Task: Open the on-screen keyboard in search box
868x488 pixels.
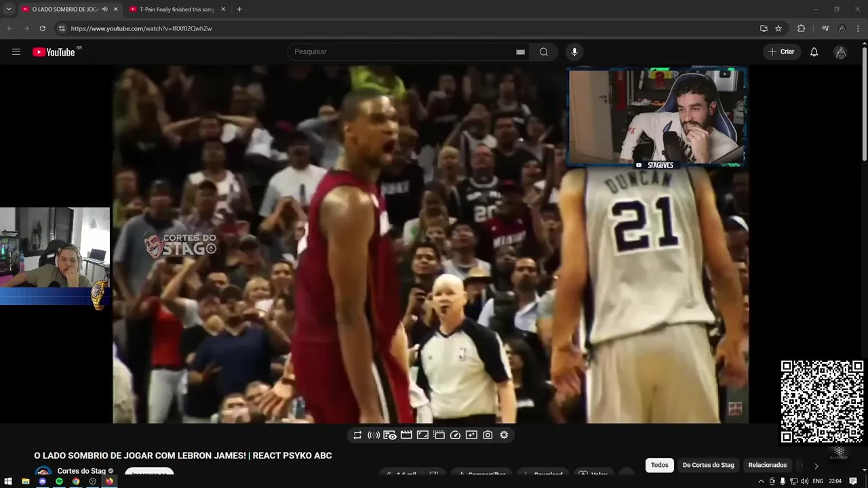Action: tap(520, 52)
